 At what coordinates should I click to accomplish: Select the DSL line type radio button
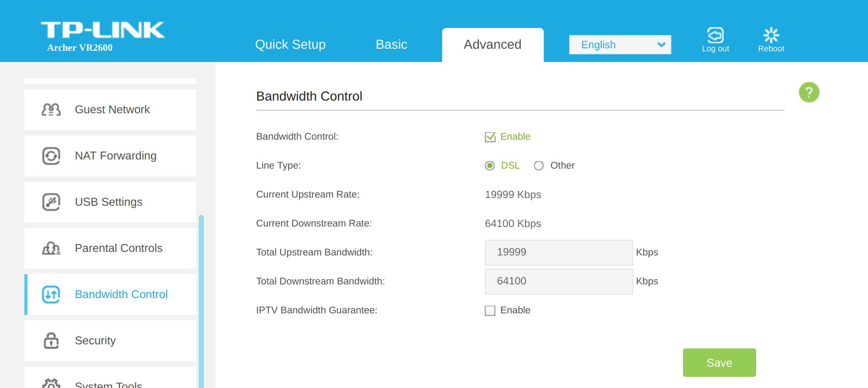click(x=489, y=166)
